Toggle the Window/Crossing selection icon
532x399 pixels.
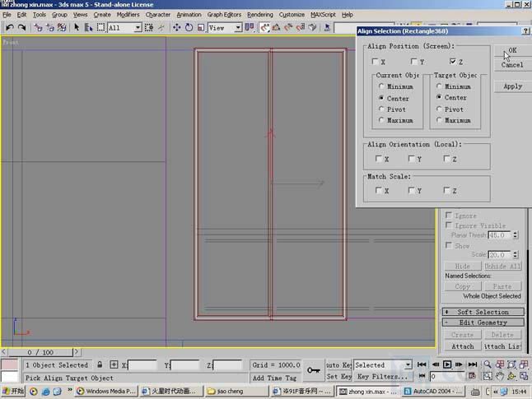tap(149, 27)
